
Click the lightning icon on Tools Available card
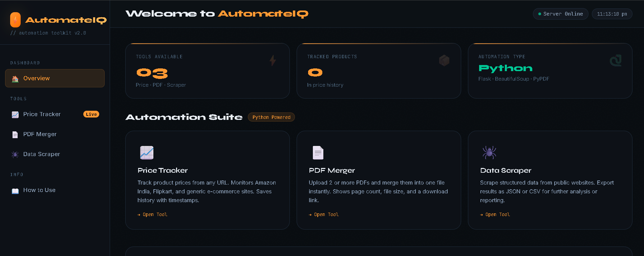pos(273,60)
